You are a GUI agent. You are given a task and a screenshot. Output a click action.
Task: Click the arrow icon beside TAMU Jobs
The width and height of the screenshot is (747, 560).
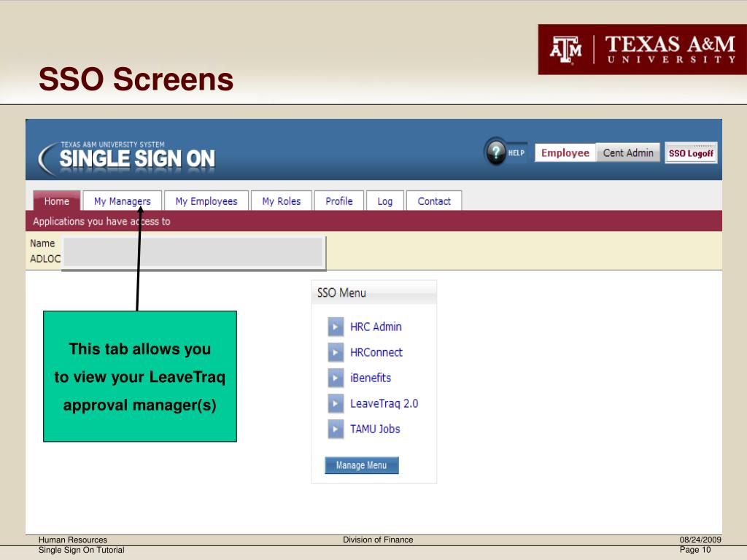tap(336, 429)
